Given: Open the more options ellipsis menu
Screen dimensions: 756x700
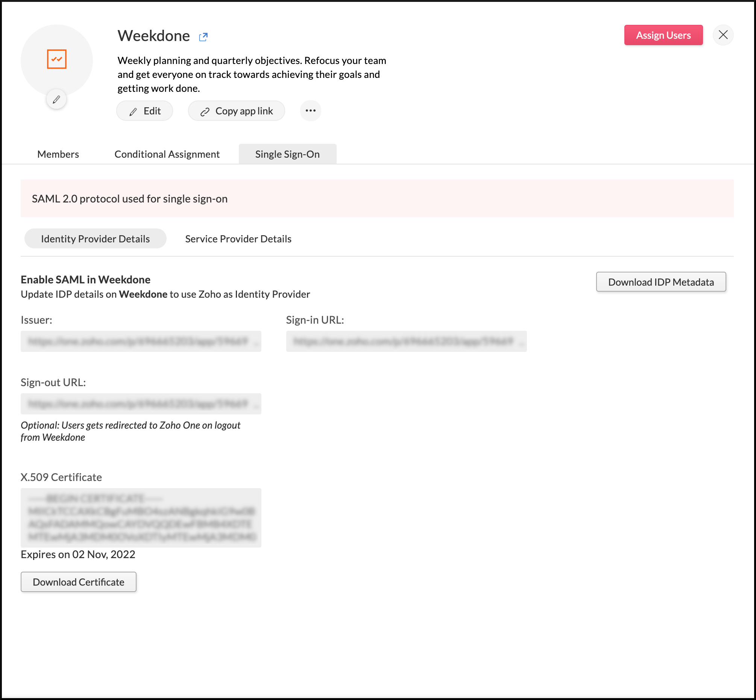Looking at the screenshot, I should [x=310, y=111].
